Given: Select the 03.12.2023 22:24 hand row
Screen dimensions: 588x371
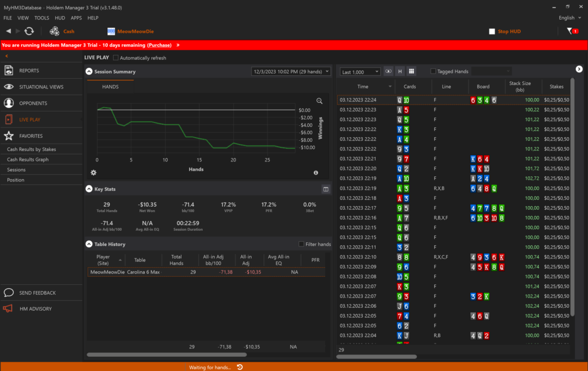Looking at the screenshot, I should click(x=454, y=100).
